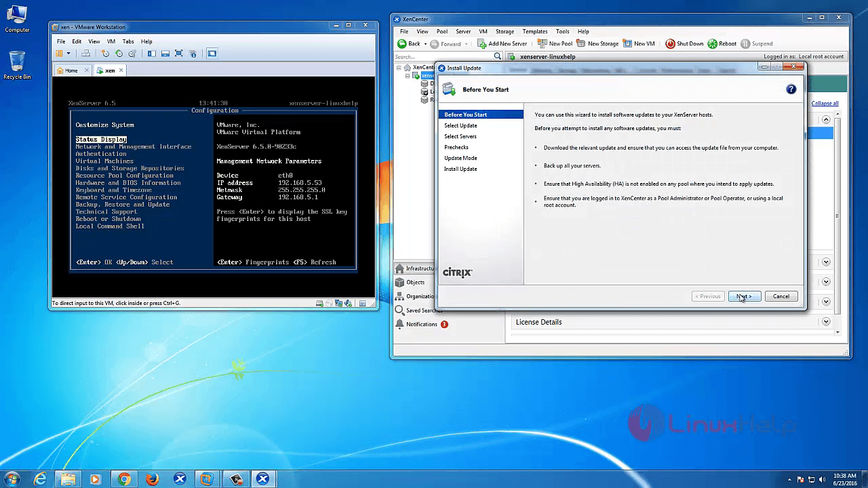Click New VM in XenCenter toolbar
Screen dimensions: 868x488
[639, 43]
